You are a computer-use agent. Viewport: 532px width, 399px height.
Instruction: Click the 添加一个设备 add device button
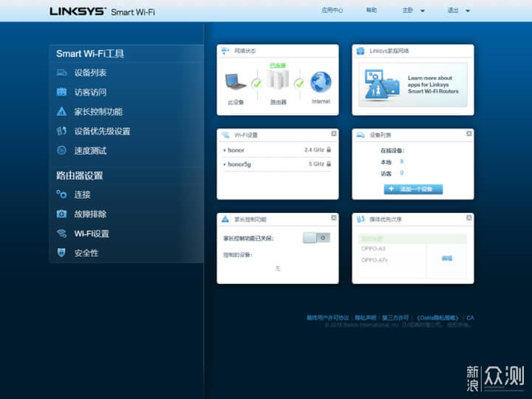[413, 189]
